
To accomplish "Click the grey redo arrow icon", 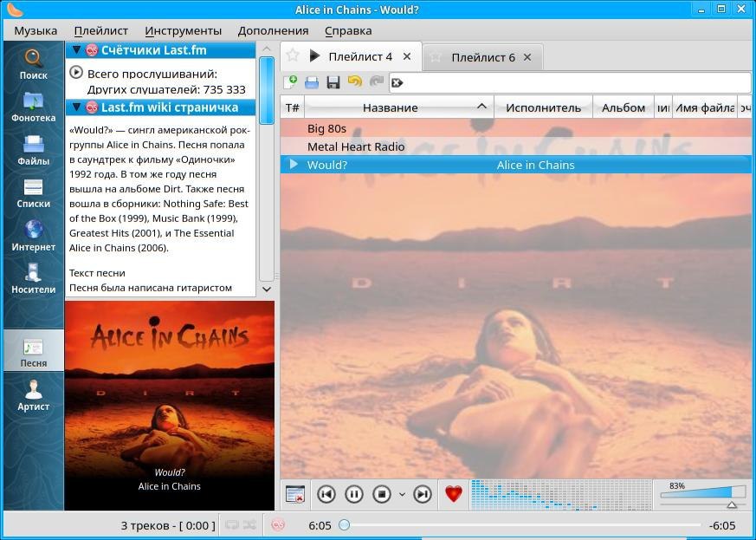I will (376, 81).
